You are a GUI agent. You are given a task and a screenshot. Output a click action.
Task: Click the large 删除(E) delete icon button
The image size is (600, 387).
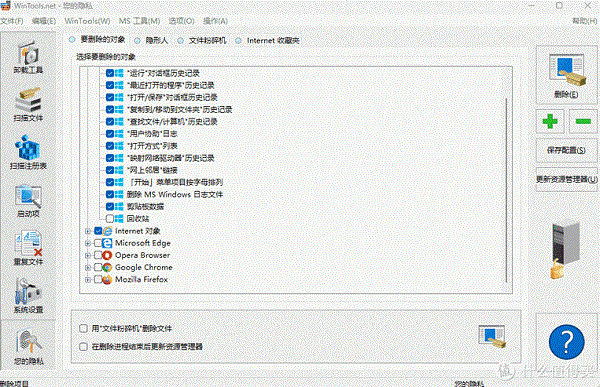566,75
